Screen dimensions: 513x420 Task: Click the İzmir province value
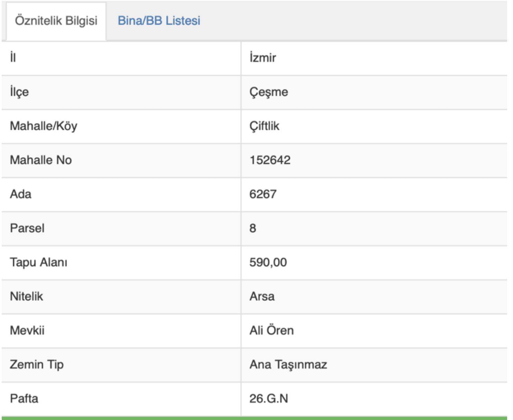tap(263, 58)
